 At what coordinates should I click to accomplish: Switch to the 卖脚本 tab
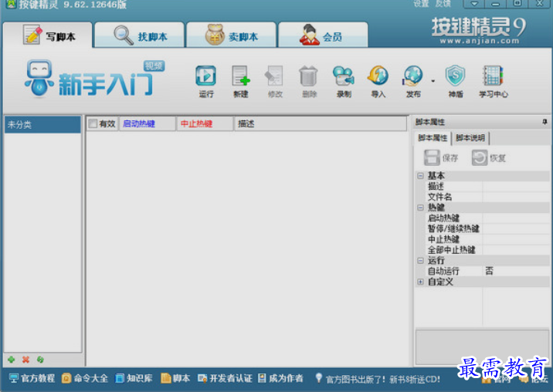point(232,35)
